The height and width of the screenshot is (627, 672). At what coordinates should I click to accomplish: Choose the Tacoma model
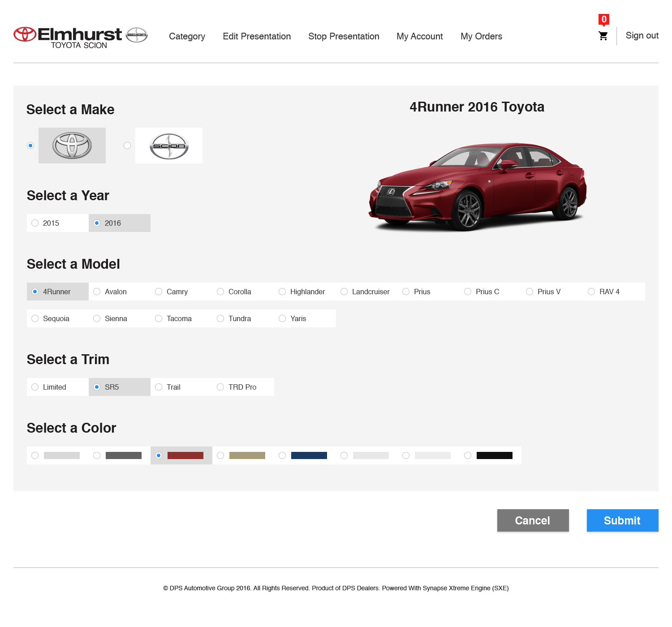coord(181,318)
